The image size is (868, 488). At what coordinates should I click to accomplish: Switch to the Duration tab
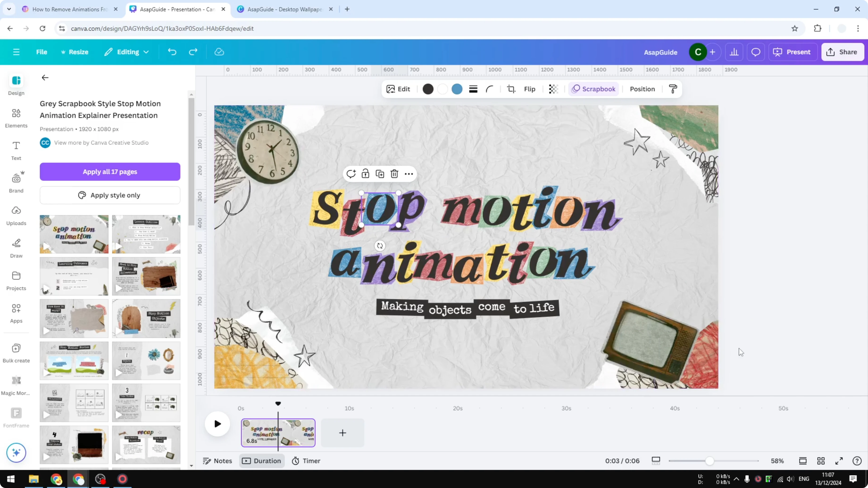(x=262, y=461)
